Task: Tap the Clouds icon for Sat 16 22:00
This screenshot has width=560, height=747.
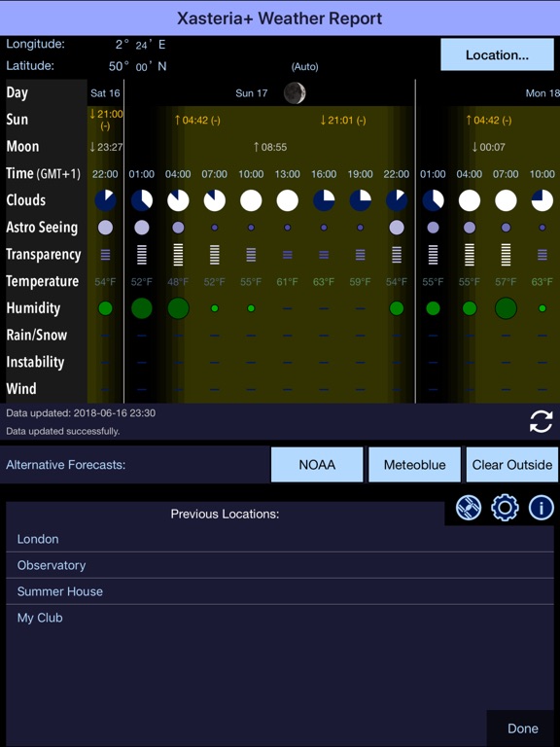Action: point(105,200)
